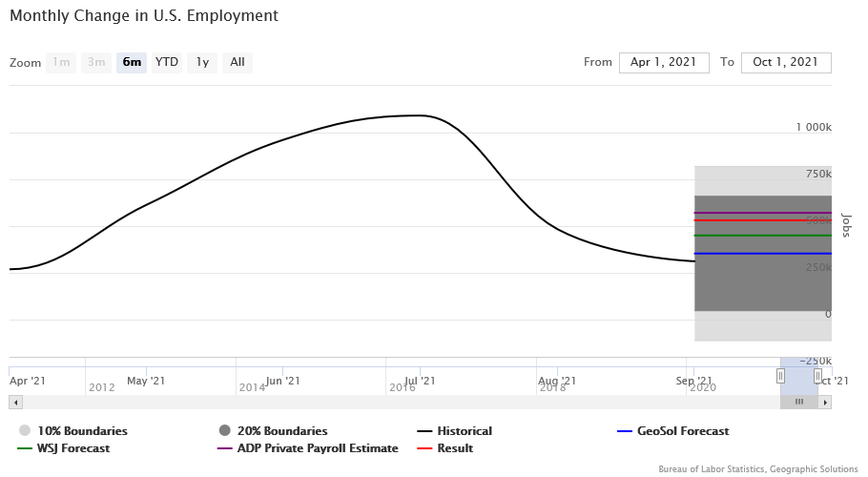Open the To date field
Screen dimensions: 868x477
pyautogui.click(x=786, y=63)
